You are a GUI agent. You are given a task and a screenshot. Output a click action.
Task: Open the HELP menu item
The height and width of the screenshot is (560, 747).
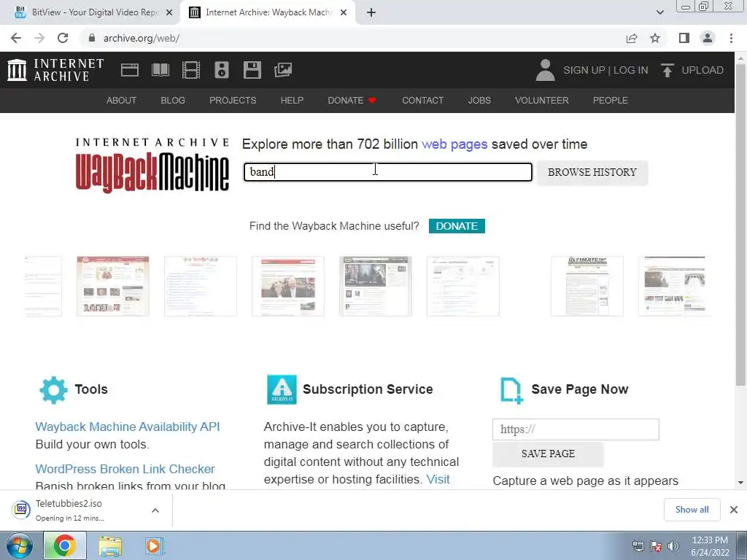pos(292,101)
